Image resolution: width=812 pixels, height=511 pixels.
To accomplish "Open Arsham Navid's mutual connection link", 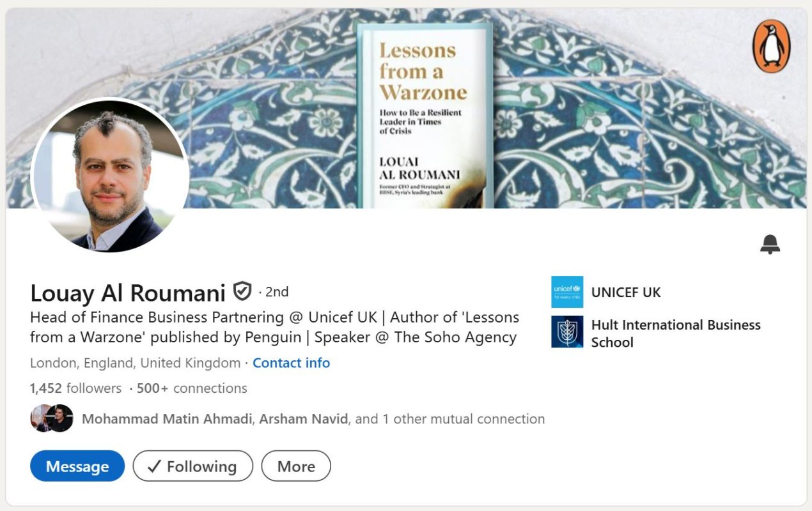I will click(303, 419).
